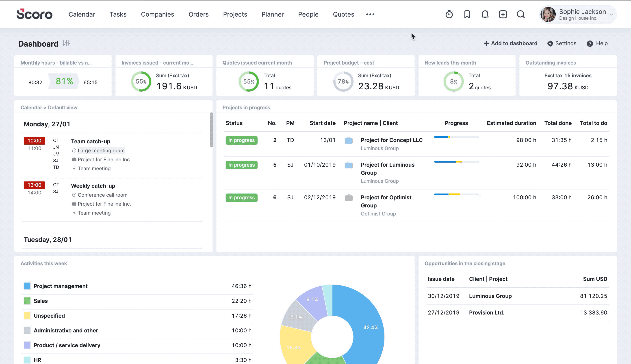Click the 8% ring in New leads widget

click(453, 82)
